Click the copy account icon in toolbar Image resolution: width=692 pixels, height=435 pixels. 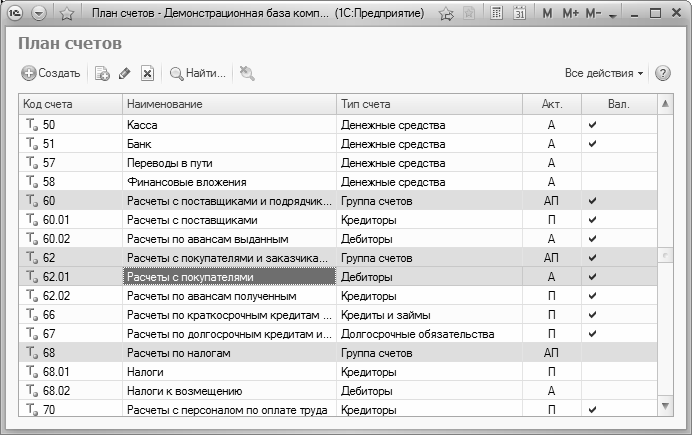coord(101,73)
